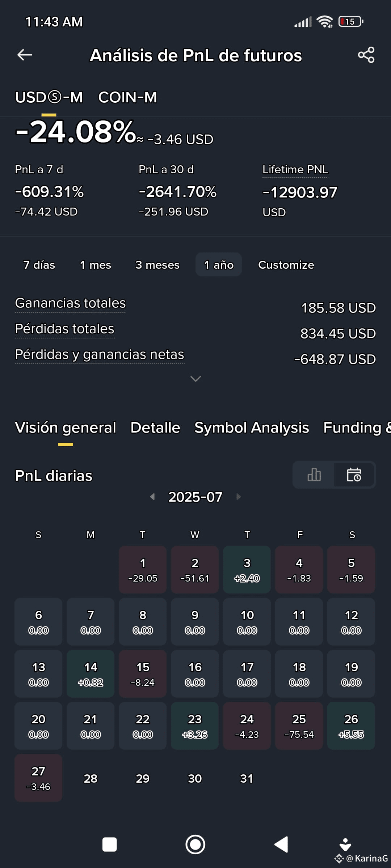Tap Lifetime PNL label for info

[x=295, y=169]
